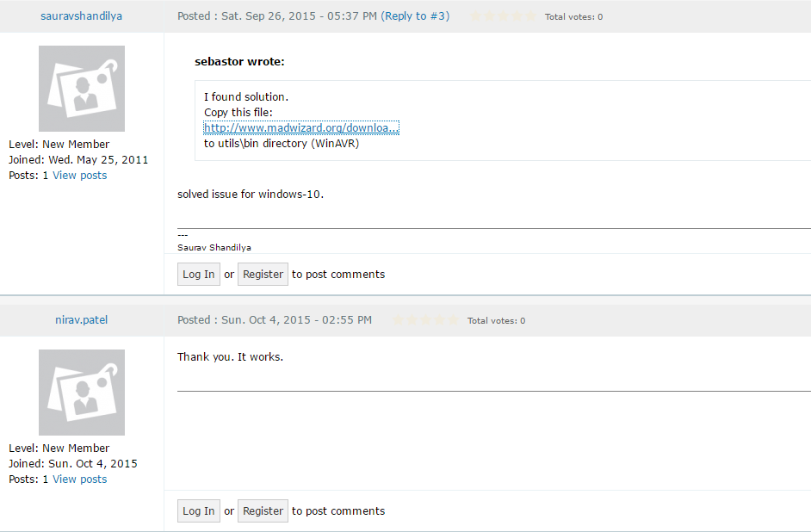Click 'I found solution.' quoted line
811x532 pixels.
[246, 96]
